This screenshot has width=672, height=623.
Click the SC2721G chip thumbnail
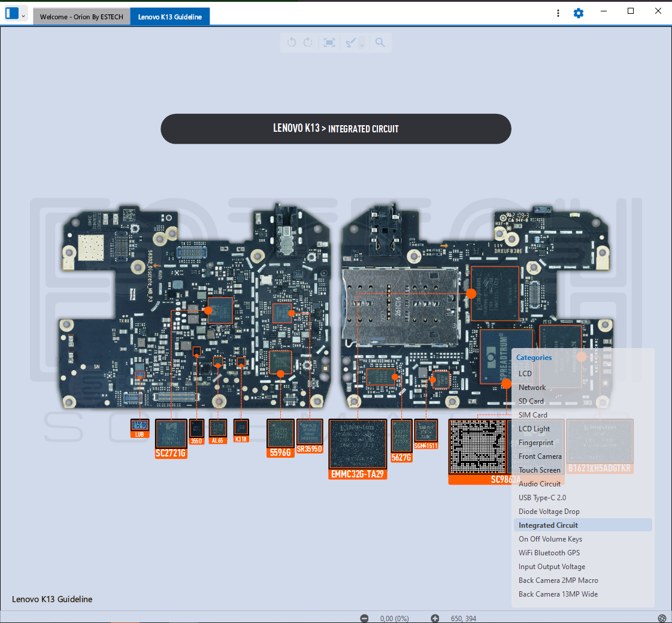(171, 438)
